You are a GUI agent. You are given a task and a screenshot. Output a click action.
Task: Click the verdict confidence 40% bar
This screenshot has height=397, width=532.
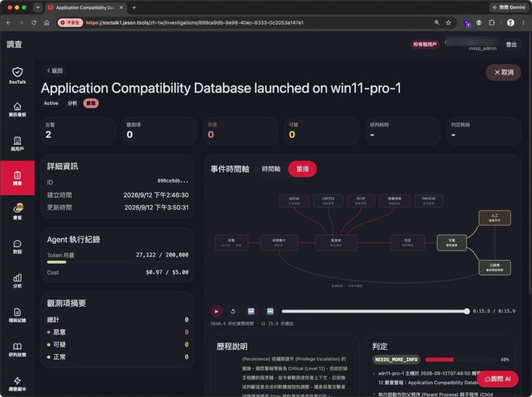point(461,360)
